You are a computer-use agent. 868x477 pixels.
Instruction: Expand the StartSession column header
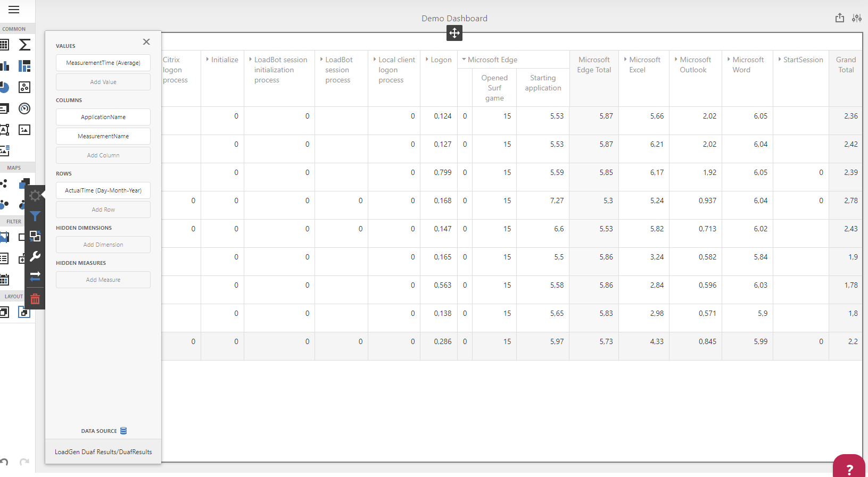click(780, 60)
